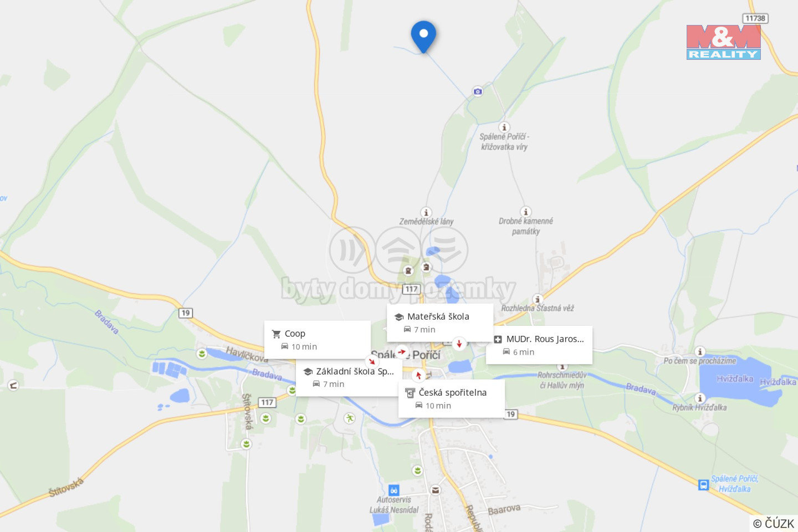Click the blue location pin marker
The image size is (798, 532).
(x=423, y=37)
